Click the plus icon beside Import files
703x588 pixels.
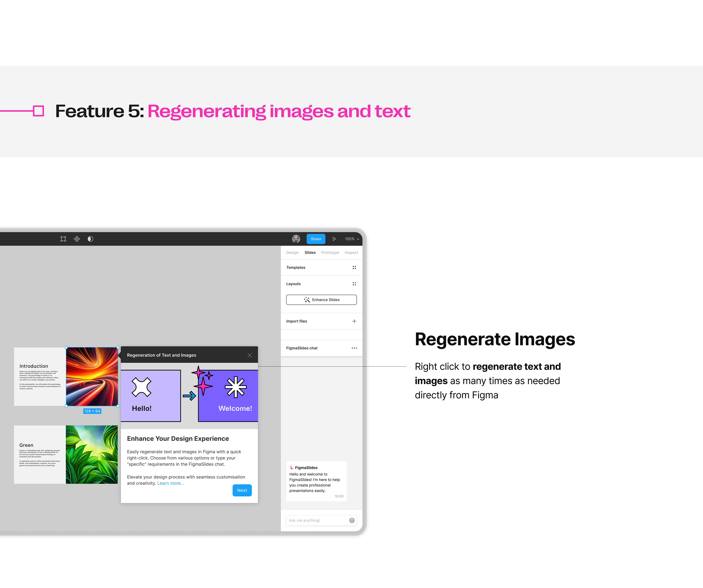pyautogui.click(x=354, y=321)
